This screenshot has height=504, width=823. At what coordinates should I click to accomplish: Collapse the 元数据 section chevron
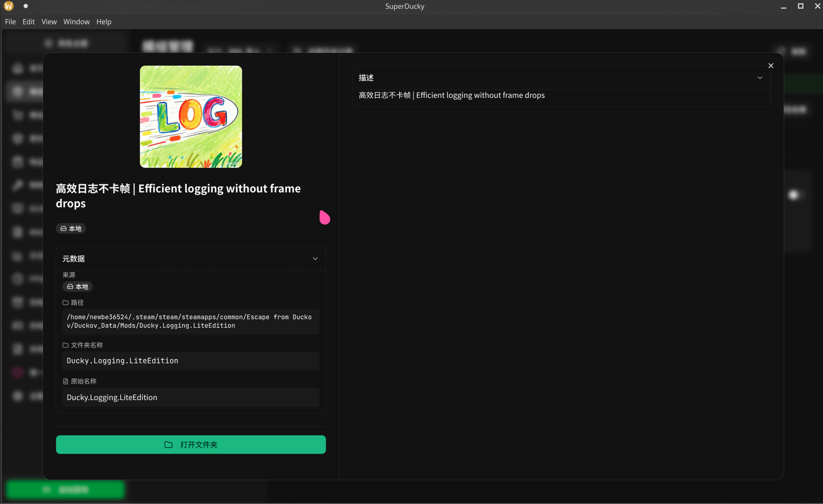click(315, 259)
